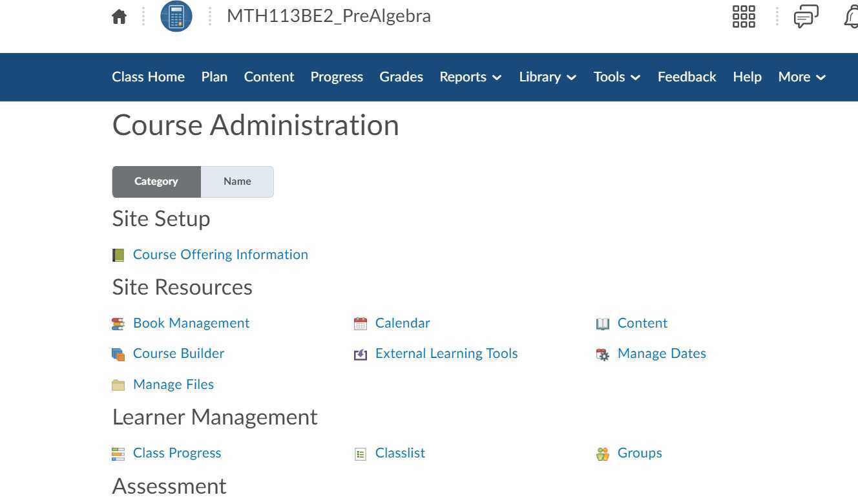Open the Course Offering Information link
This screenshot has height=504, width=858.
click(220, 255)
